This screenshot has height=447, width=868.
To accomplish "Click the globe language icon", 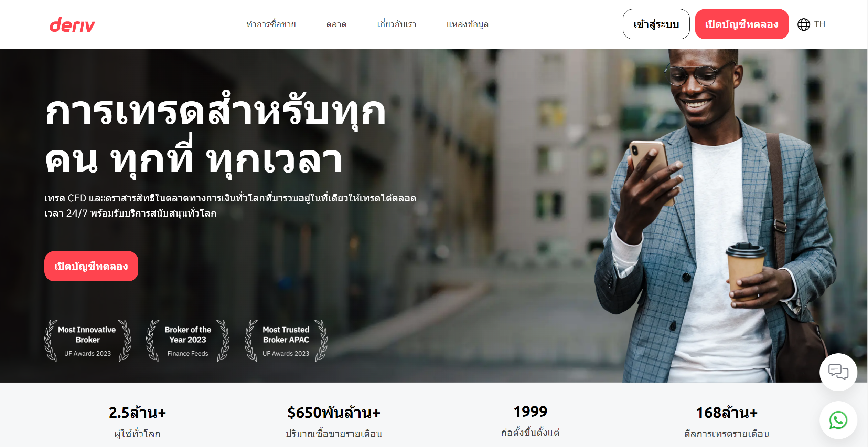I will pos(804,24).
